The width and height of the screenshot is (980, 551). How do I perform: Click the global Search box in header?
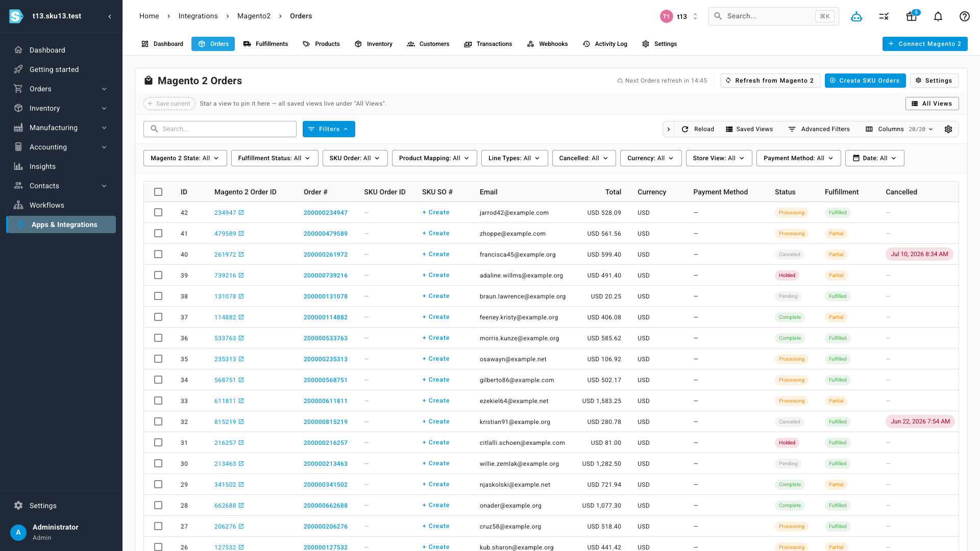pyautogui.click(x=773, y=16)
